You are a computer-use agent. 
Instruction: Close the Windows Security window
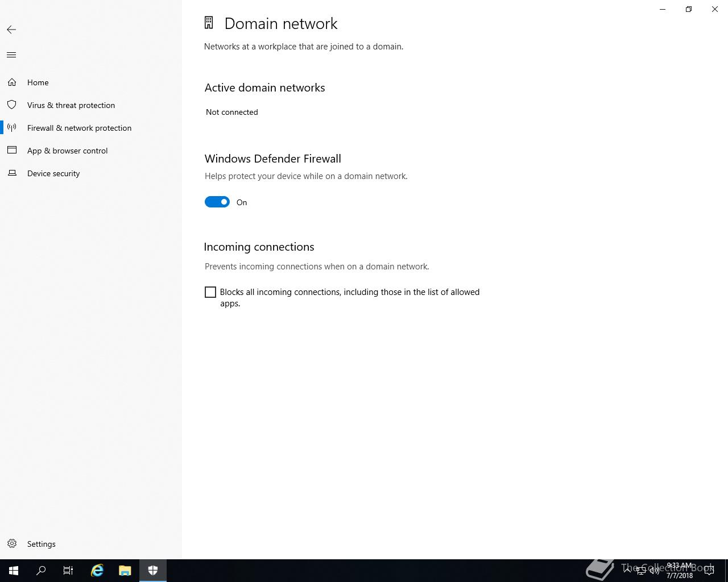click(715, 9)
